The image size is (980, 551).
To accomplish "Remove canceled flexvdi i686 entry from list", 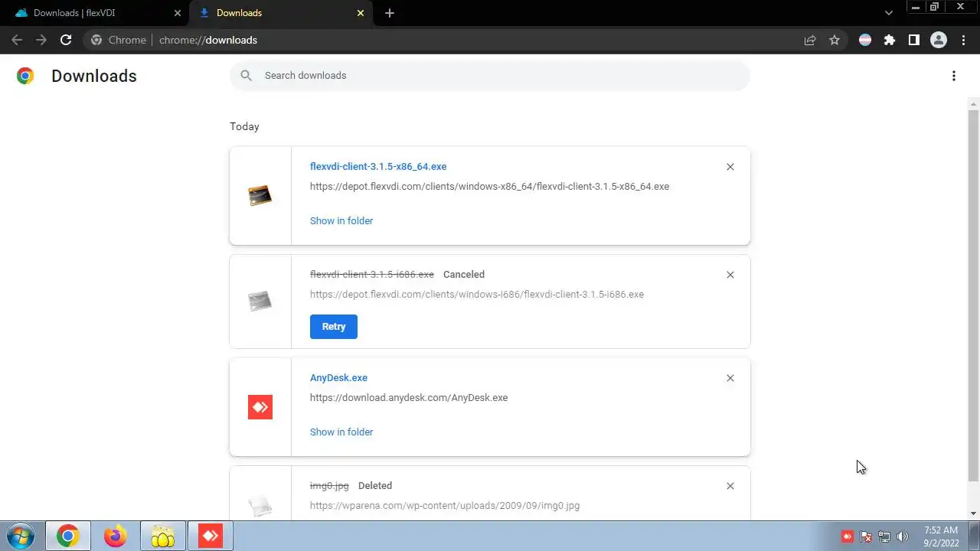I will click(730, 275).
